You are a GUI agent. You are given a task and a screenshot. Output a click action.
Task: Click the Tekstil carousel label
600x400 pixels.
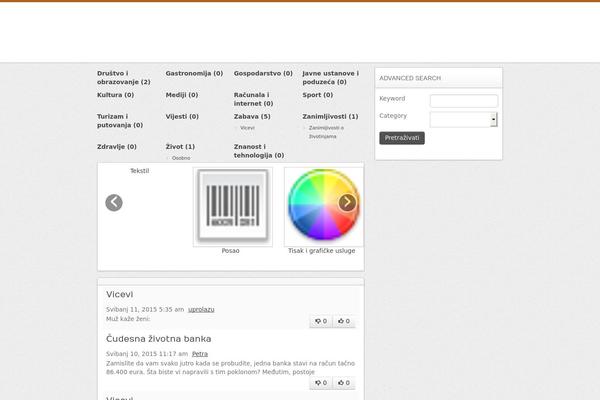pos(140,171)
